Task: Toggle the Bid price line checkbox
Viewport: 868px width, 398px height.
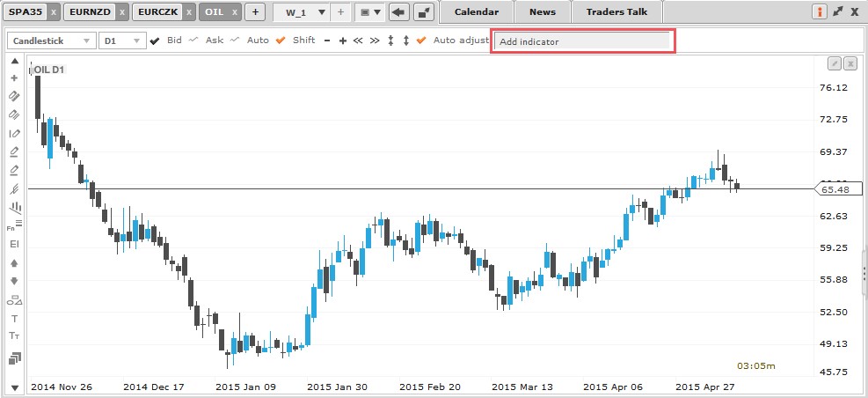Action: pos(156,41)
